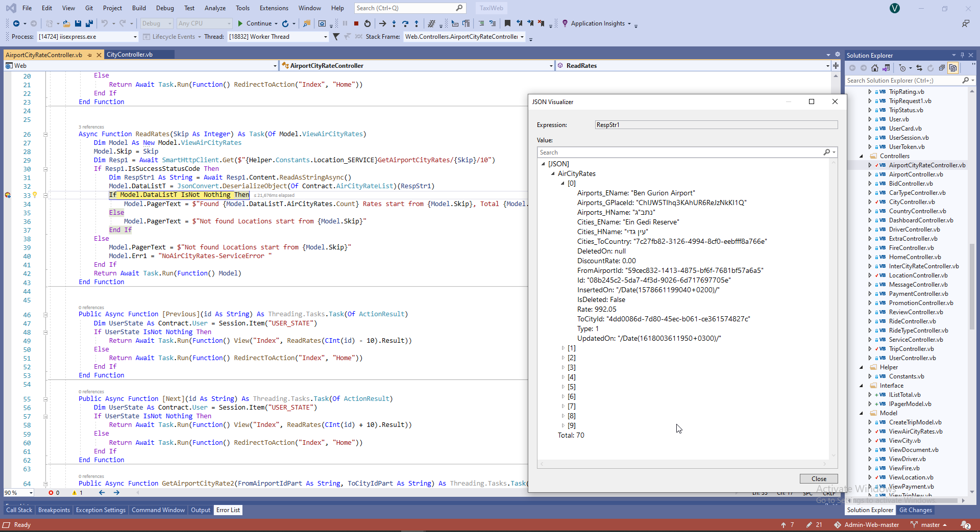Expand the [1] node in JSON Visualizer
The image size is (980, 532).
(x=563, y=348)
